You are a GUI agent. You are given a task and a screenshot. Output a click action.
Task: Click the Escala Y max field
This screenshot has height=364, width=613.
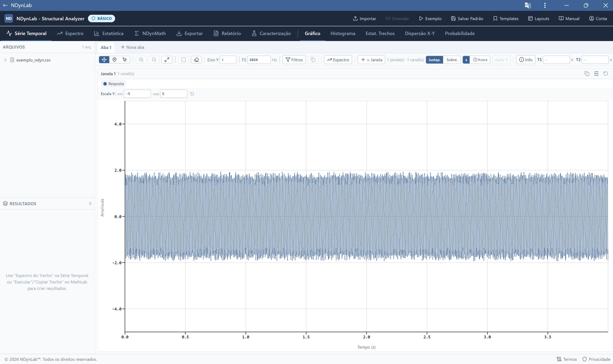(x=174, y=94)
